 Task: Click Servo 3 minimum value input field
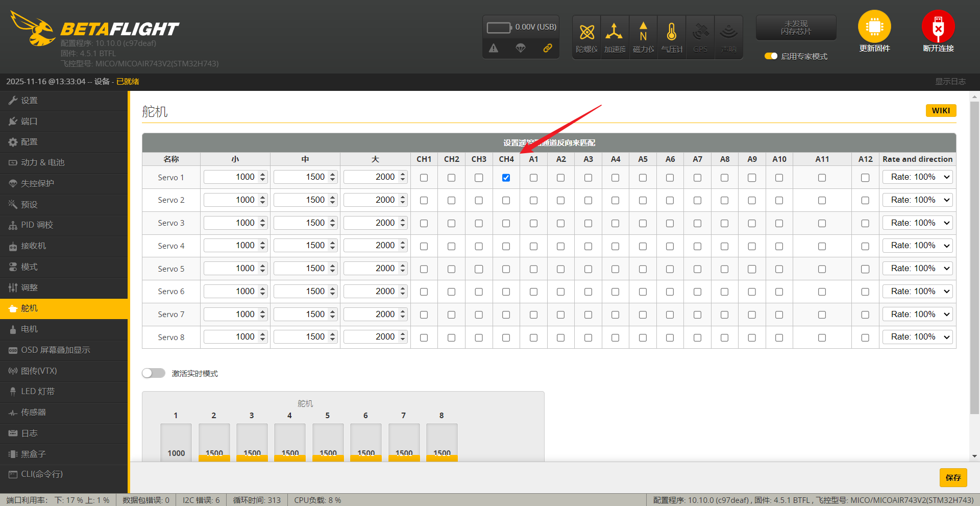click(x=231, y=223)
